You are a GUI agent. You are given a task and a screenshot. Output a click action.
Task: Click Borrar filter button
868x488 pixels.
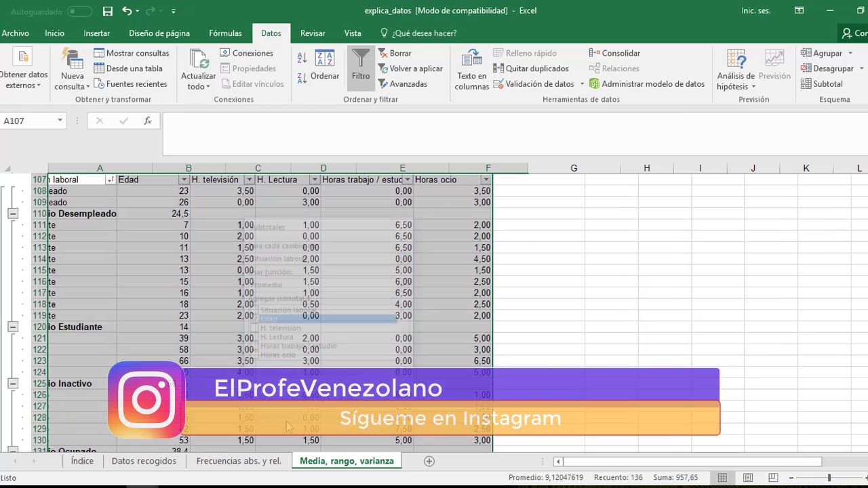coord(395,53)
